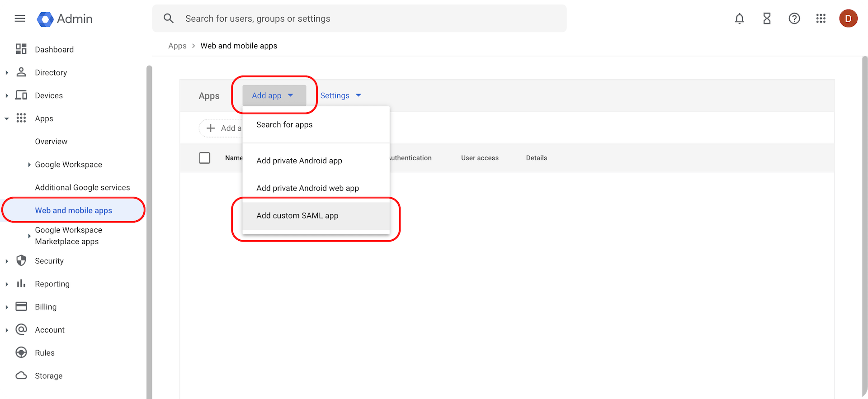Expand the Account section arrow
868x399 pixels.
pos(7,330)
